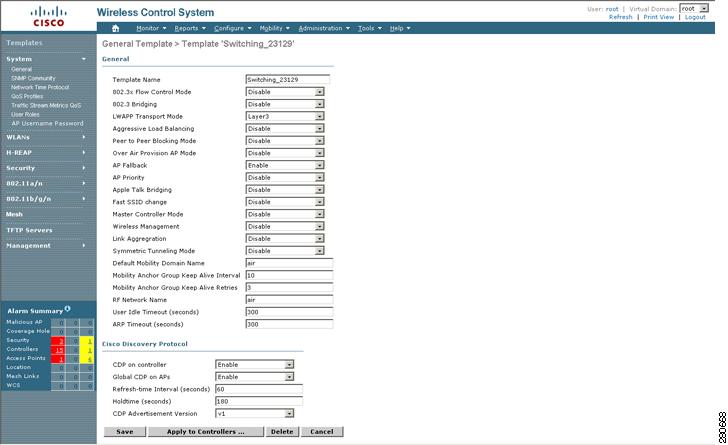Open the Tools menu
Image resolution: width=728 pixels, height=445 pixels.
point(370,28)
